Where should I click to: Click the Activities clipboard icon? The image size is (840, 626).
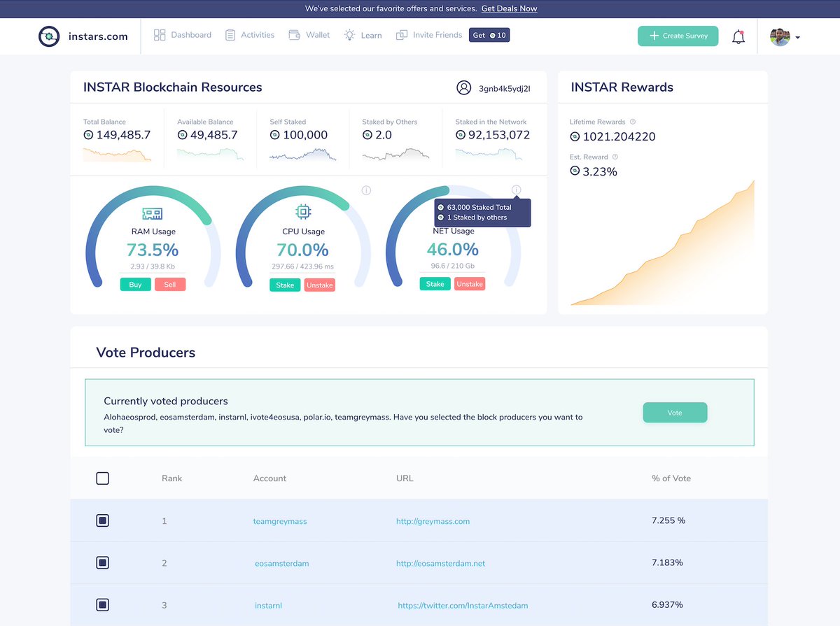coord(230,35)
